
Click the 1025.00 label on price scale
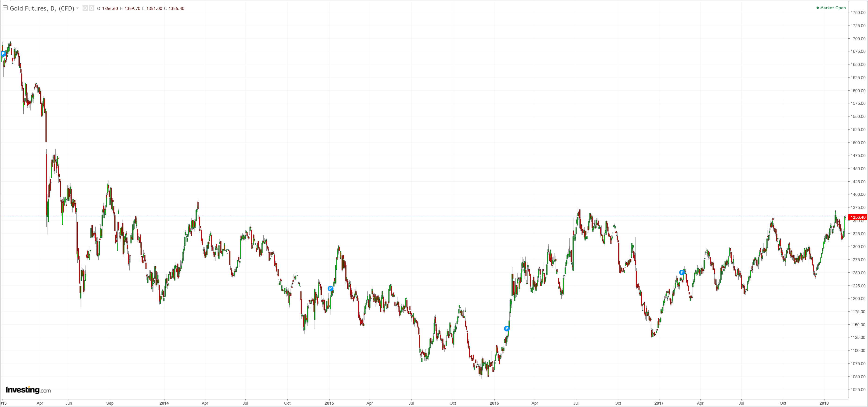point(858,389)
